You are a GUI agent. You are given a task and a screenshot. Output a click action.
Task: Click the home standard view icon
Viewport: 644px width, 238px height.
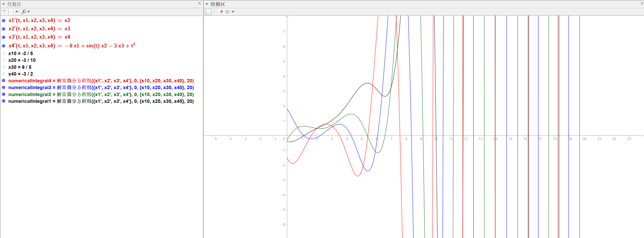click(x=221, y=12)
